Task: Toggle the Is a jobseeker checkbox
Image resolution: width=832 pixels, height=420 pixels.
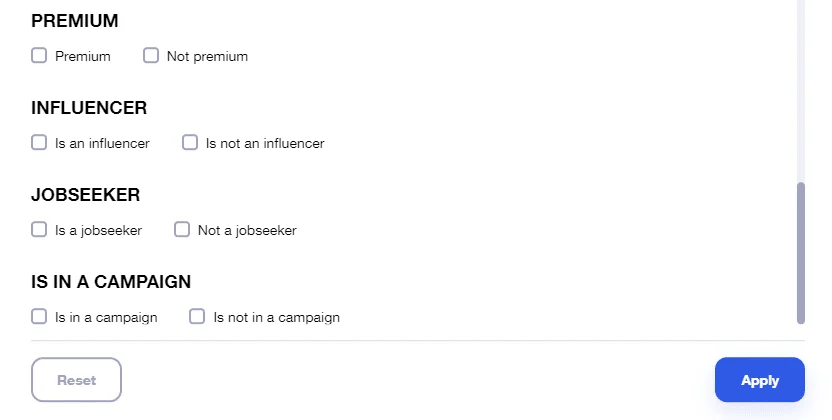Action: tap(39, 229)
